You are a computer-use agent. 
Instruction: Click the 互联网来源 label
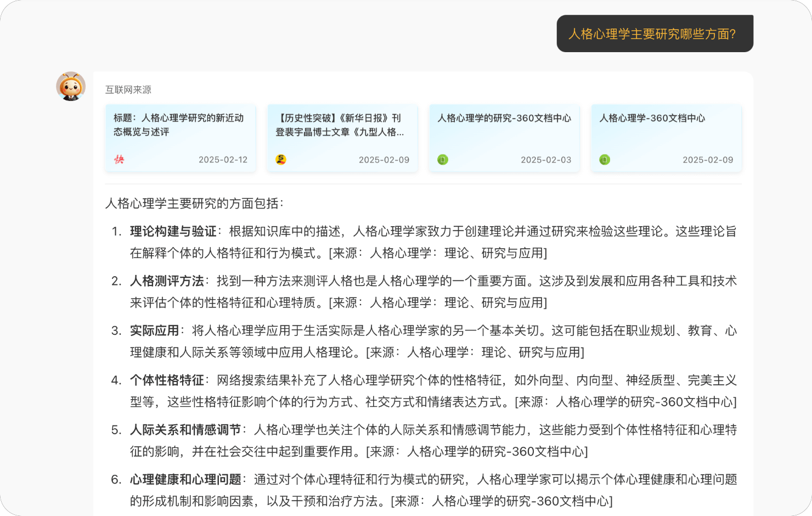click(x=128, y=89)
